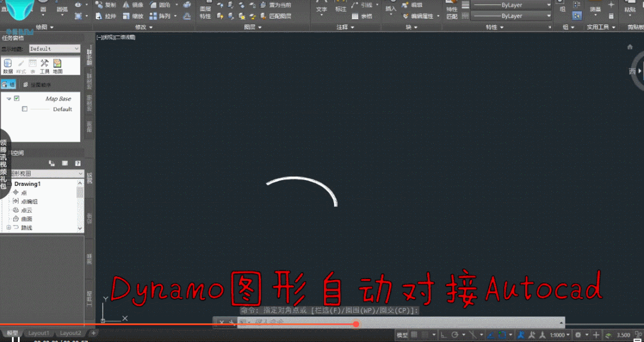The height and width of the screenshot is (342, 644).
Task: Click the 模型 status bar button
Action: (402, 335)
